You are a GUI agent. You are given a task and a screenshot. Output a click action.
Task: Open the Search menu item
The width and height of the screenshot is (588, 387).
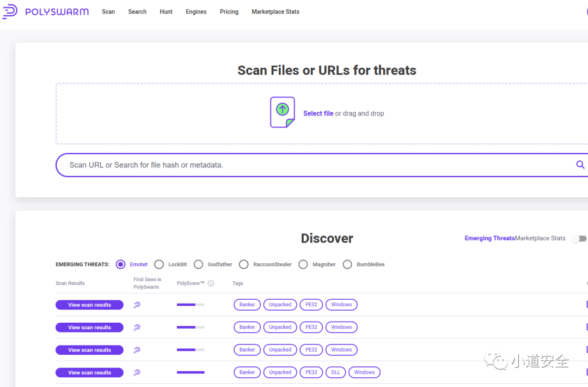(137, 11)
